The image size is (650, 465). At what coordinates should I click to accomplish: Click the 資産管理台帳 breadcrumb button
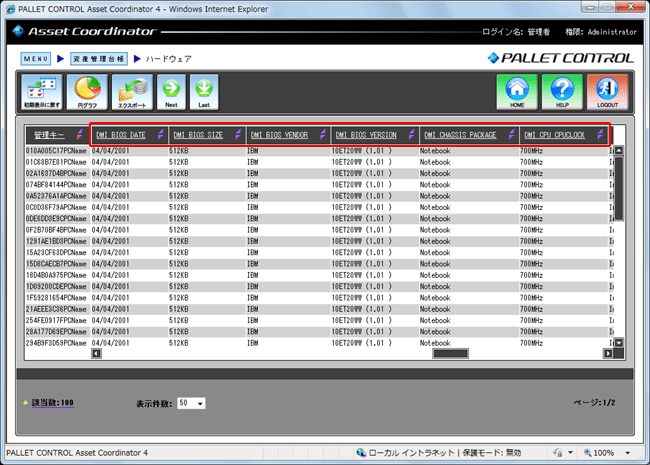tap(99, 59)
